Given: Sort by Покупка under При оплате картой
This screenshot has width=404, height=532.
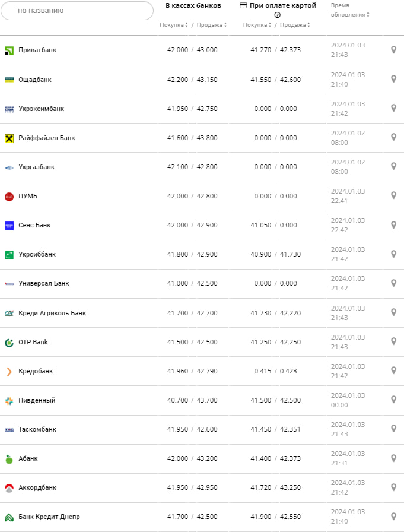Looking at the screenshot, I should coord(257,25).
